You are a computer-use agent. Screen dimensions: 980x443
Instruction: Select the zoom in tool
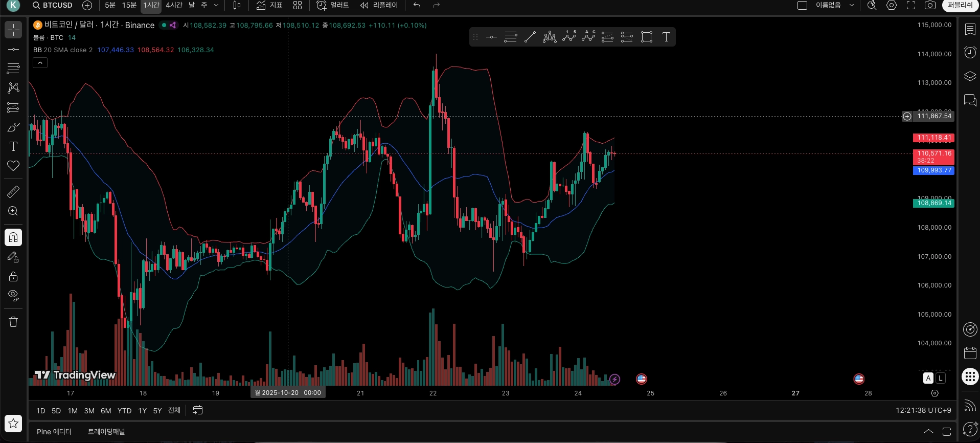tap(13, 211)
